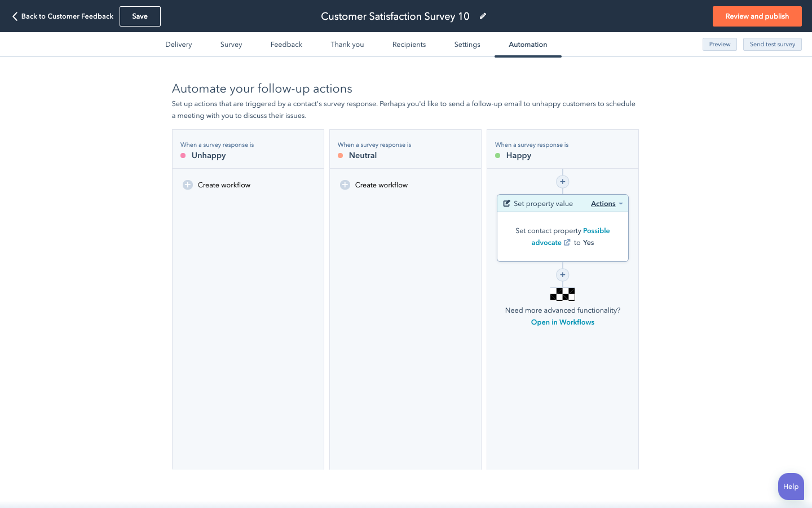Select the Automation tab
This screenshot has height=508, width=812.
coord(528,45)
